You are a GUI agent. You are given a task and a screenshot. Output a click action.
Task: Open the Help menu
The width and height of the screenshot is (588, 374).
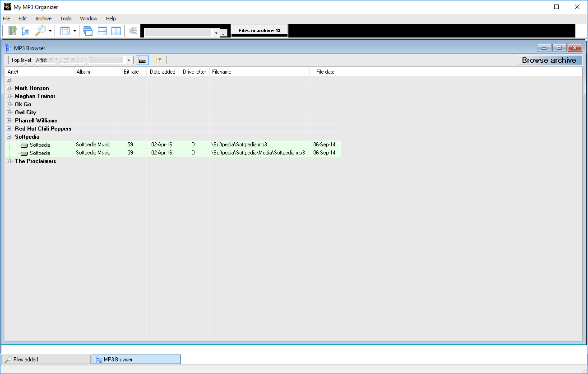[111, 19]
